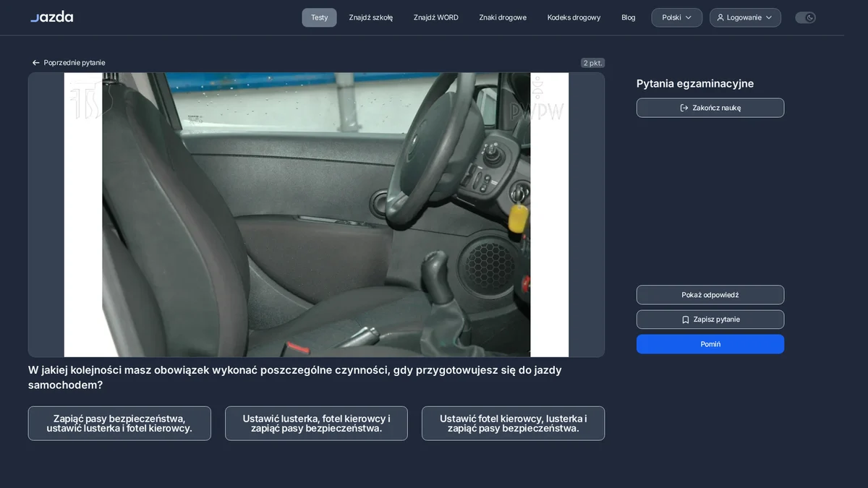Open the Kodeks drogowy section
This screenshot has width=868, height=488.
click(x=574, y=17)
